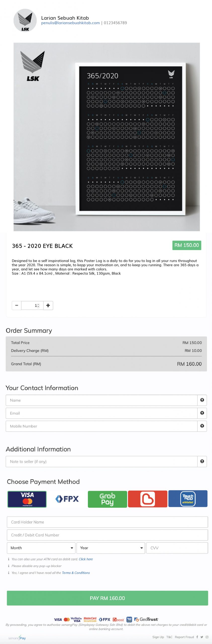Expand the Year dropdown
Screen dimensions: 212x644
111,548
